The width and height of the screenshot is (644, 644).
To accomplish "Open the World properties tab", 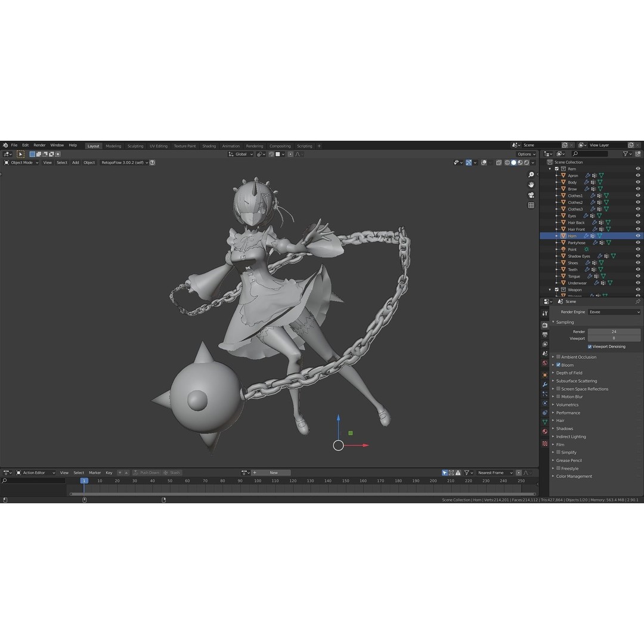I will [545, 363].
